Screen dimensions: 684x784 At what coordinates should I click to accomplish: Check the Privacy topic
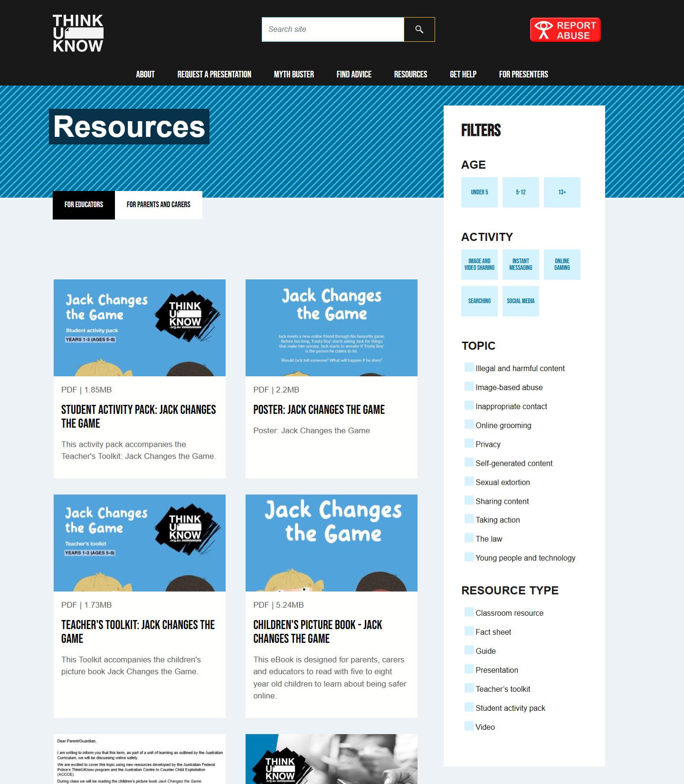tap(469, 444)
